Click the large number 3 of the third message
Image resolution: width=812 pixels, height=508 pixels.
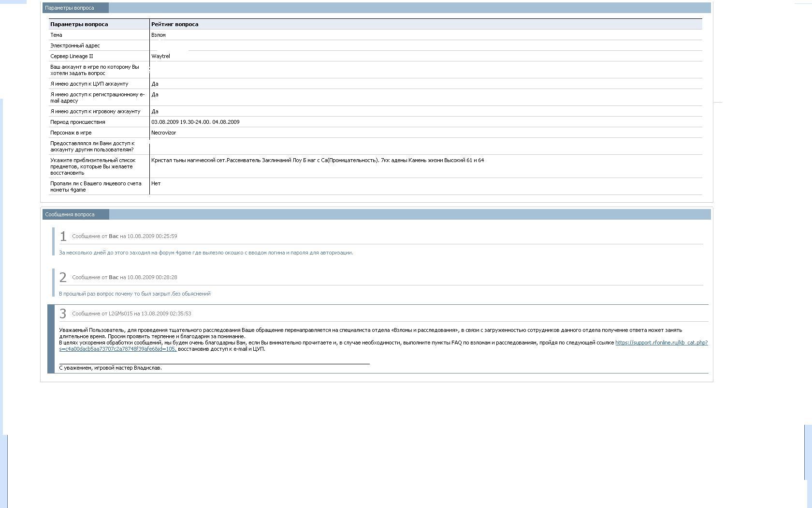coord(63,314)
